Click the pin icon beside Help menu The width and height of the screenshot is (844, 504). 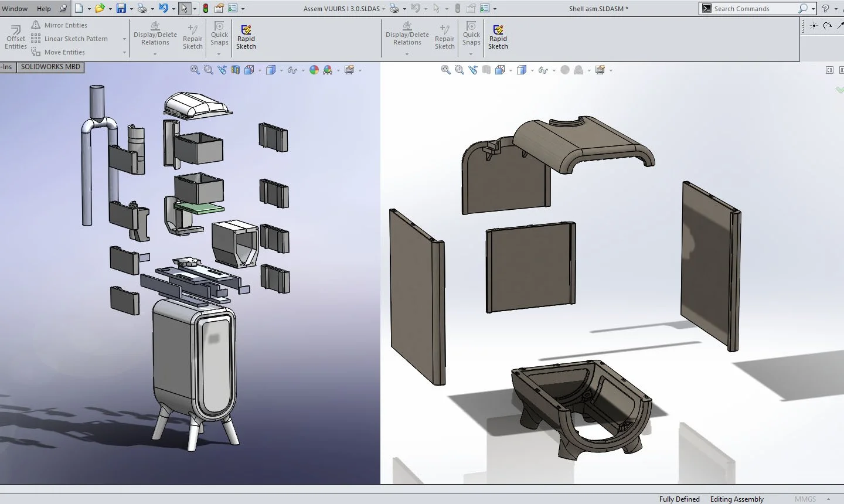click(x=63, y=8)
